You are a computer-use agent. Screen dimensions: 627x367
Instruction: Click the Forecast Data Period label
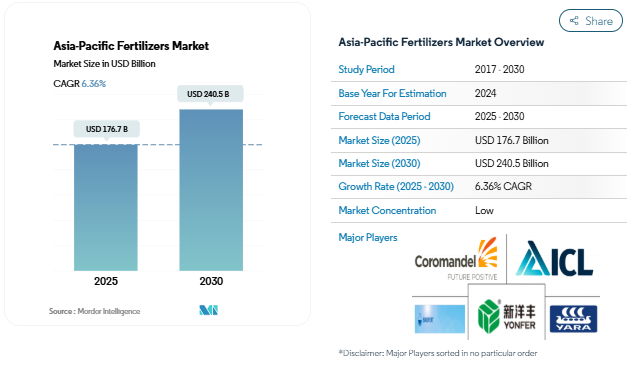[384, 116]
